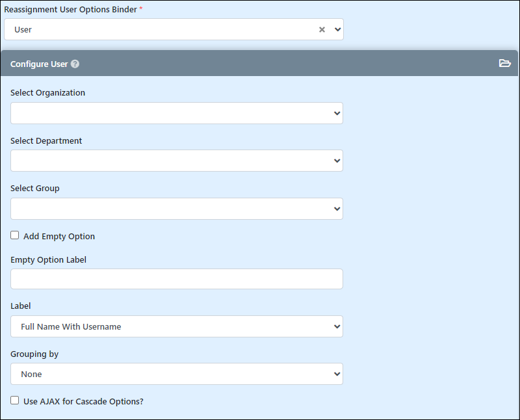The image size is (520, 420).
Task: Enable the Add Empty Option checkbox
Action: (x=14, y=235)
